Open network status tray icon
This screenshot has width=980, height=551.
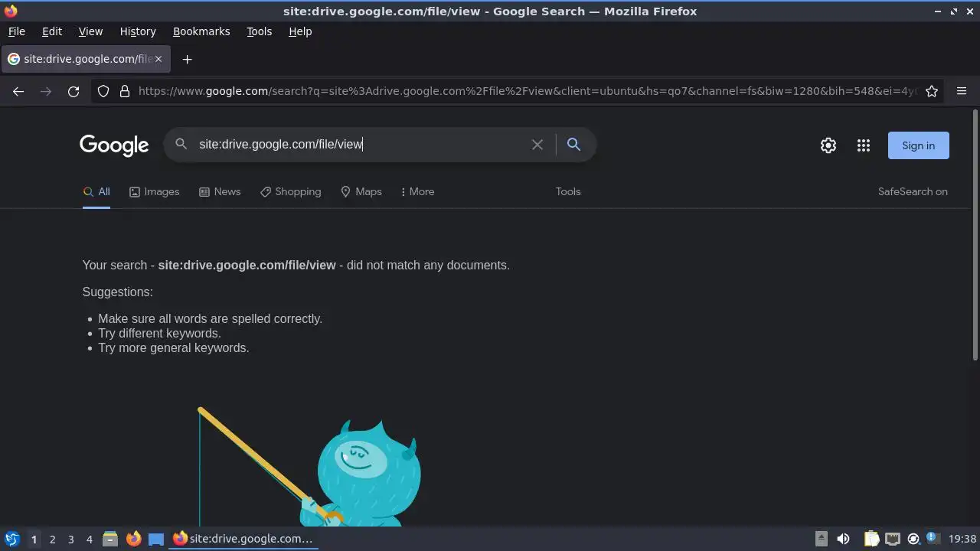pos(892,539)
